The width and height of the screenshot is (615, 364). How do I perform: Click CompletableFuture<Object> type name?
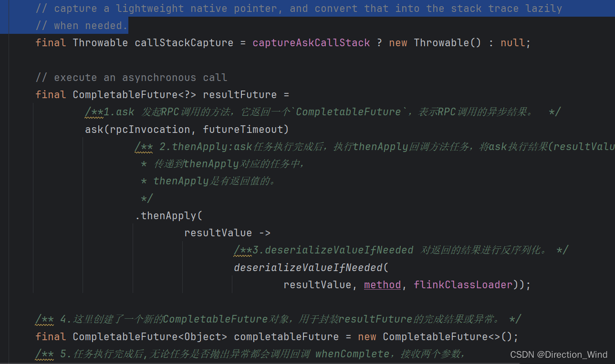150,337
